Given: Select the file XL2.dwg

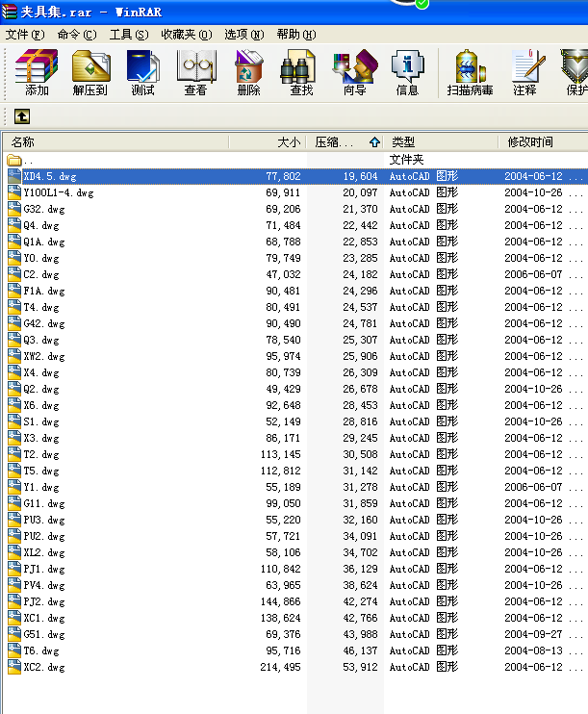Looking at the screenshot, I should coord(44,552).
